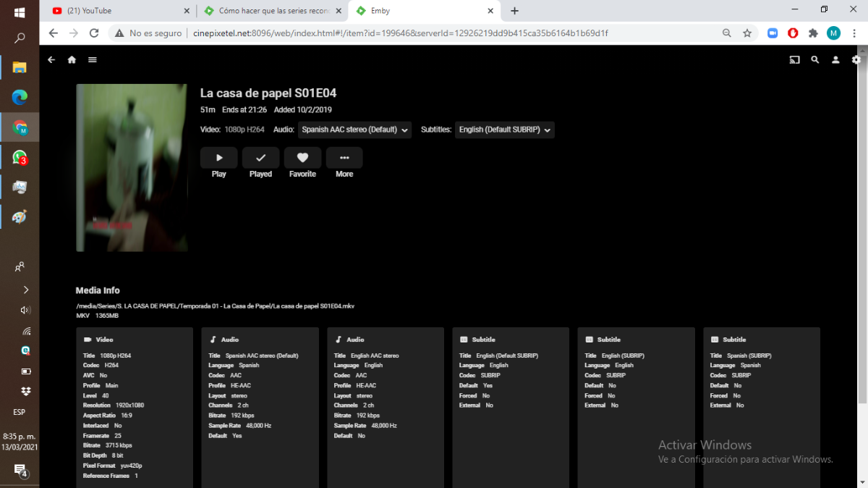This screenshot has height=488, width=868.
Task: Click the cast to device icon
Action: coord(794,60)
